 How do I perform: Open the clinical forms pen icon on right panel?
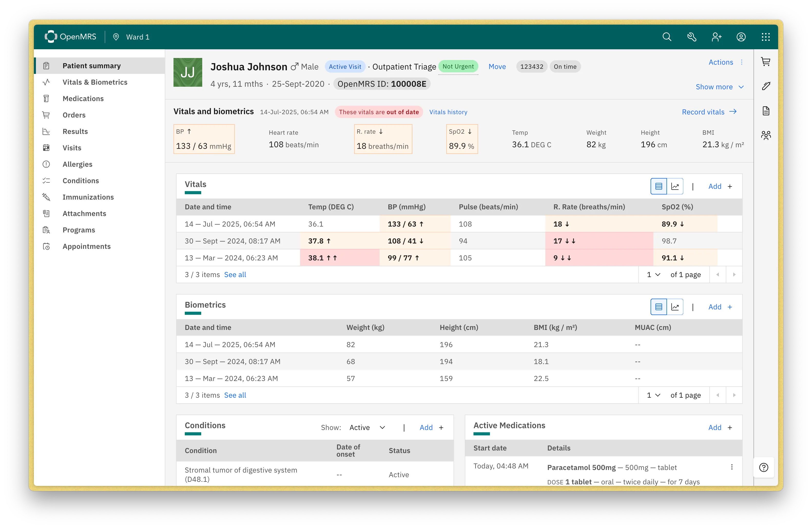(x=766, y=86)
